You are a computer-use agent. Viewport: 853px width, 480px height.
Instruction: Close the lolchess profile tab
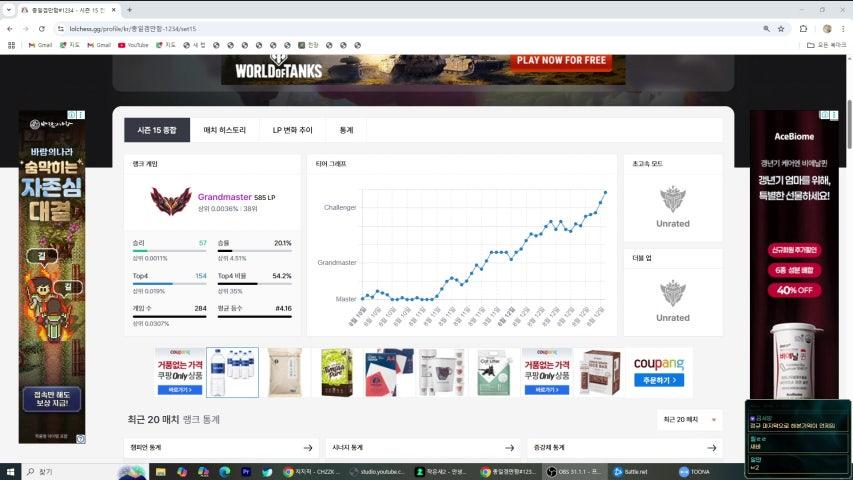click(114, 10)
